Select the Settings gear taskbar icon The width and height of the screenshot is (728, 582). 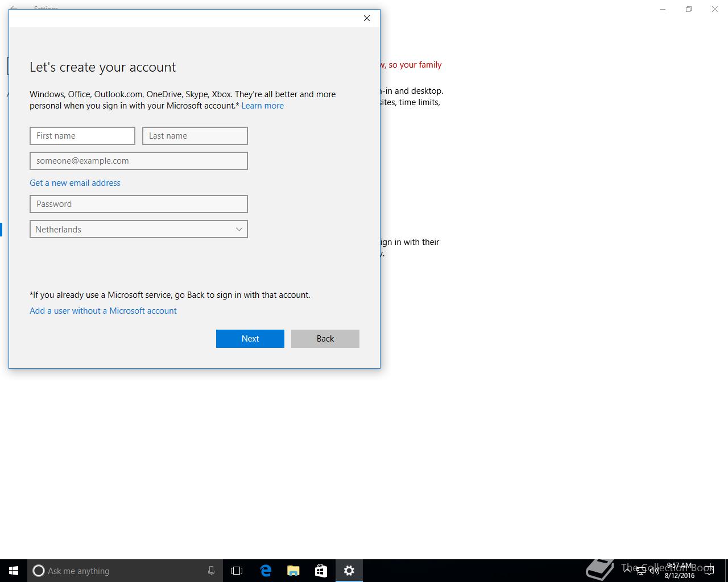pyautogui.click(x=349, y=571)
